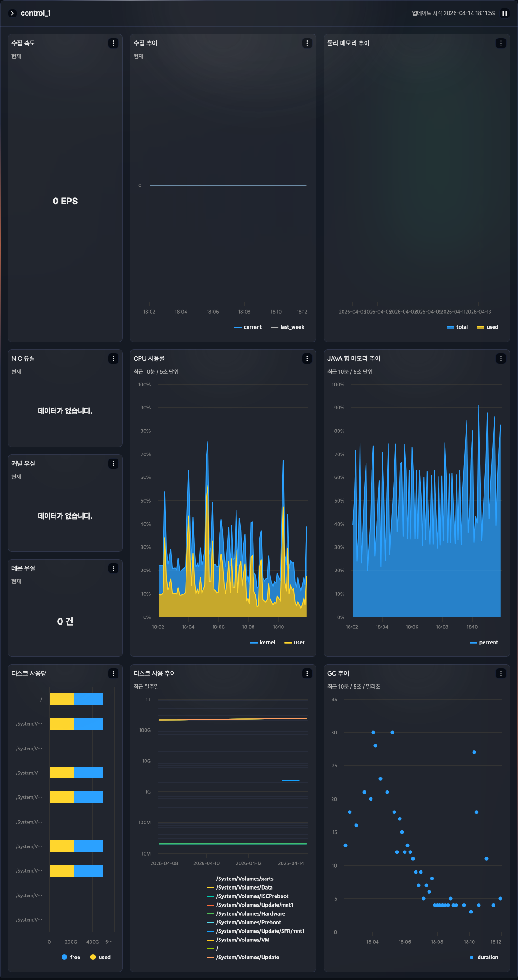This screenshot has height=980, width=518.
Task: Expand the control_1 sidebar chevron
Action: pos(12,13)
